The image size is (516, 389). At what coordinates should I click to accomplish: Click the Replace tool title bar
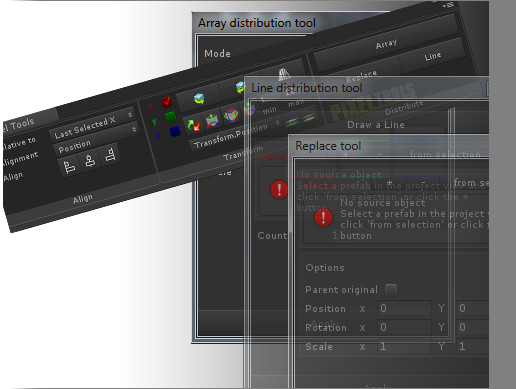pos(389,146)
